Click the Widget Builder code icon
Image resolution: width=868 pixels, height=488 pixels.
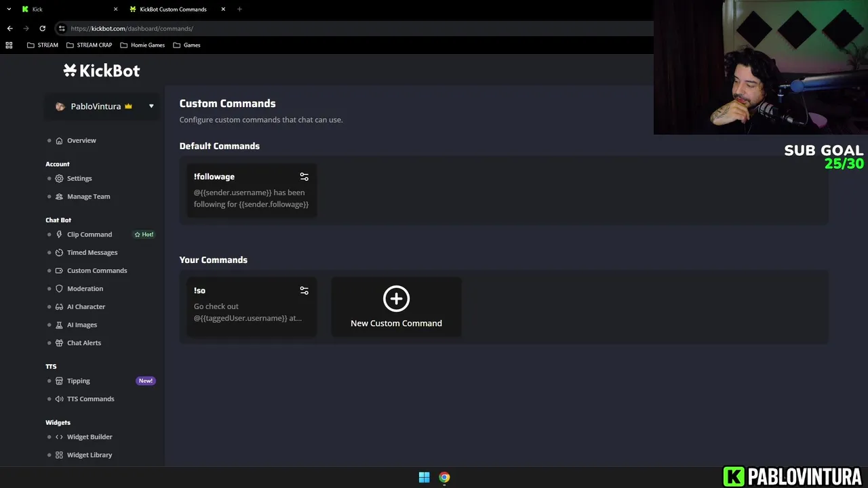59,437
